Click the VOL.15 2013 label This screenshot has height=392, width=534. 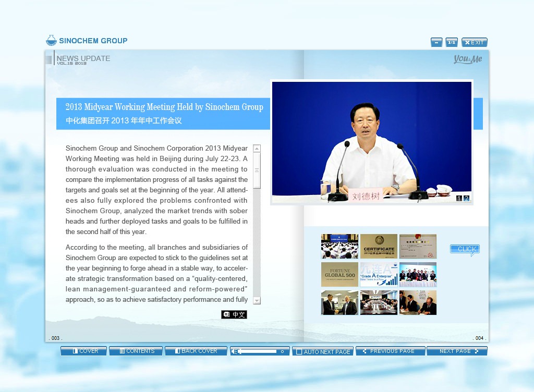coord(71,64)
